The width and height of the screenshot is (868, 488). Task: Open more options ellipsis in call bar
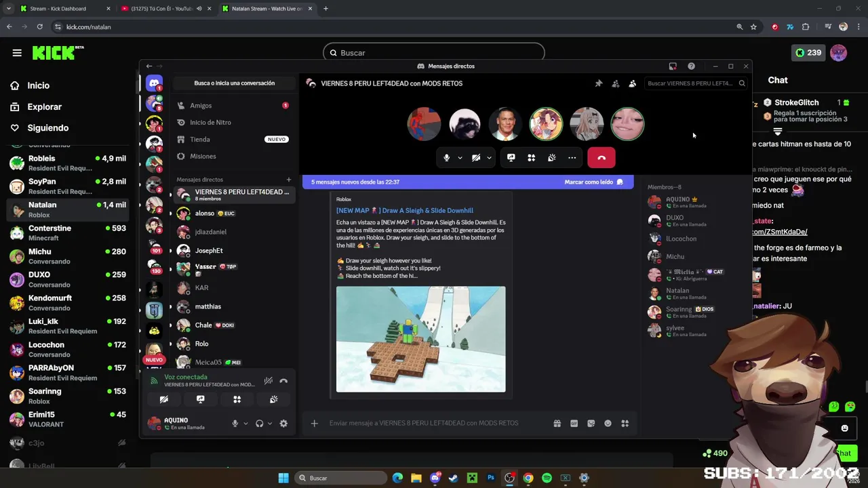(572, 158)
